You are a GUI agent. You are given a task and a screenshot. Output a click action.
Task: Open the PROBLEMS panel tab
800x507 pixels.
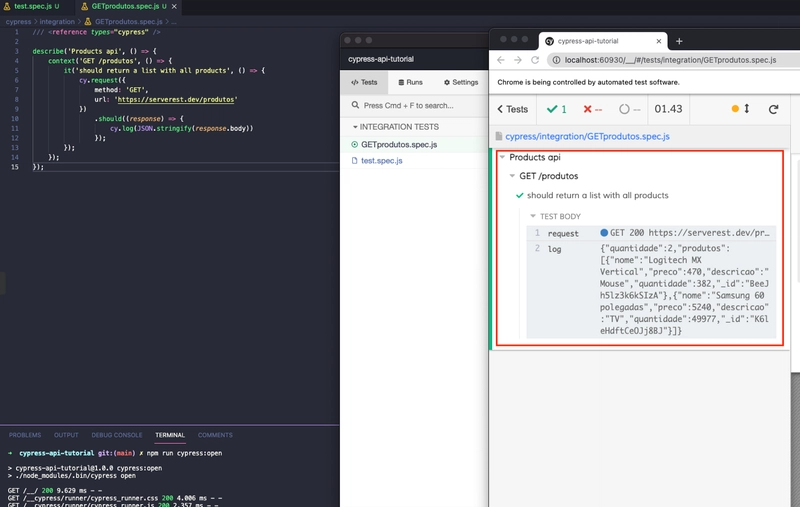coord(25,435)
